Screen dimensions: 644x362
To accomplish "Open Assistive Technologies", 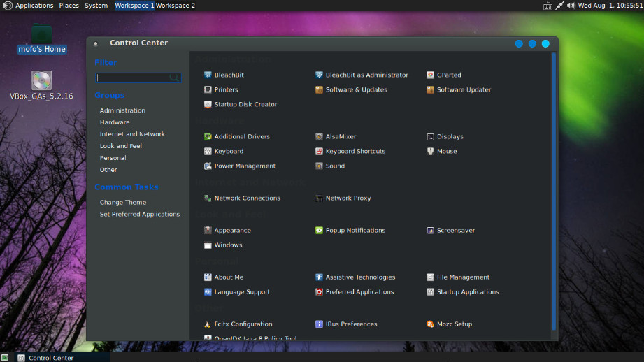I will point(355,277).
